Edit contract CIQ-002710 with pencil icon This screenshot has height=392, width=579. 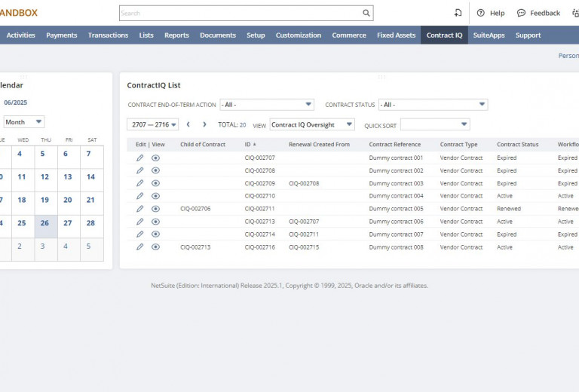140,196
